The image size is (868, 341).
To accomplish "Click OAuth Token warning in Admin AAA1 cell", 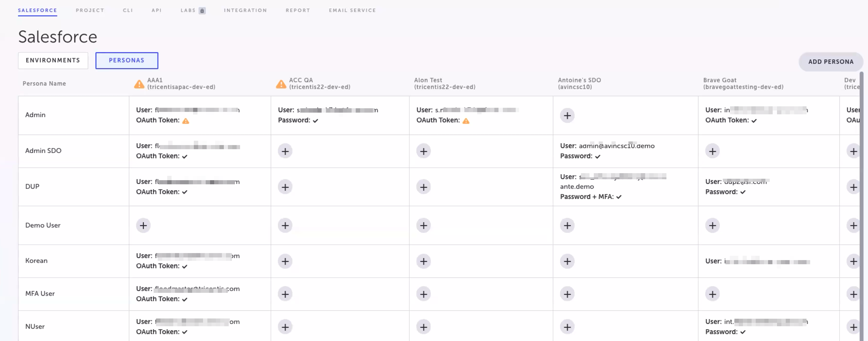I will (186, 121).
